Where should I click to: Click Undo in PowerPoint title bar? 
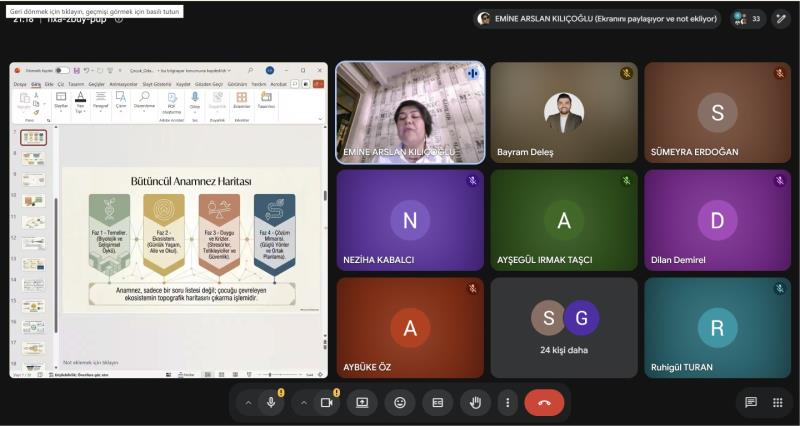(x=87, y=70)
